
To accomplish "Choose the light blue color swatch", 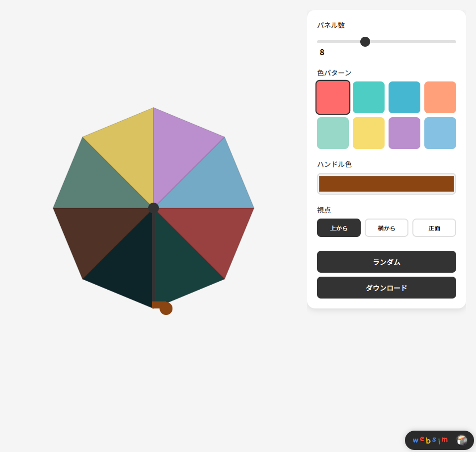I will pyautogui.click(x=440, y=133).
